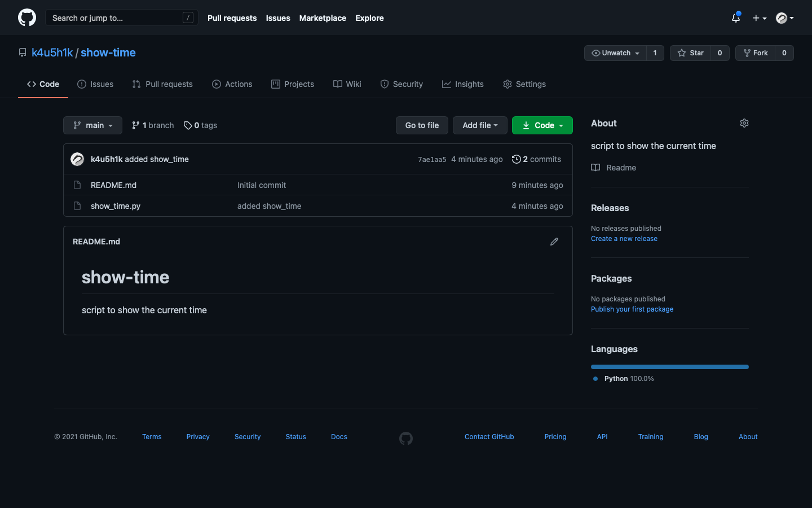The width and height of the screenshot is (812, 508).
Task: Open the footer Pricing link
Action: point(555,437)
